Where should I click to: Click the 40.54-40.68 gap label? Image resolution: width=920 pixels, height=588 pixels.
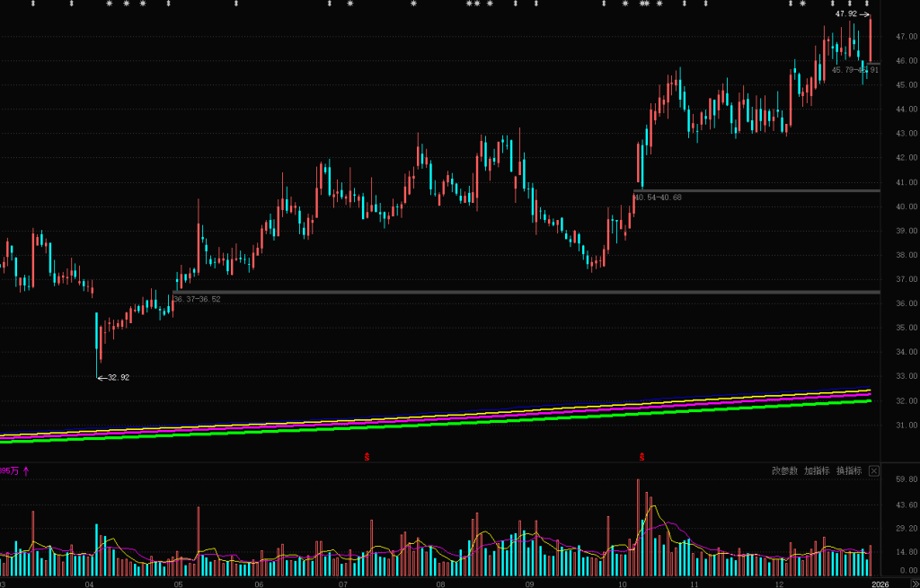[657, 197]
